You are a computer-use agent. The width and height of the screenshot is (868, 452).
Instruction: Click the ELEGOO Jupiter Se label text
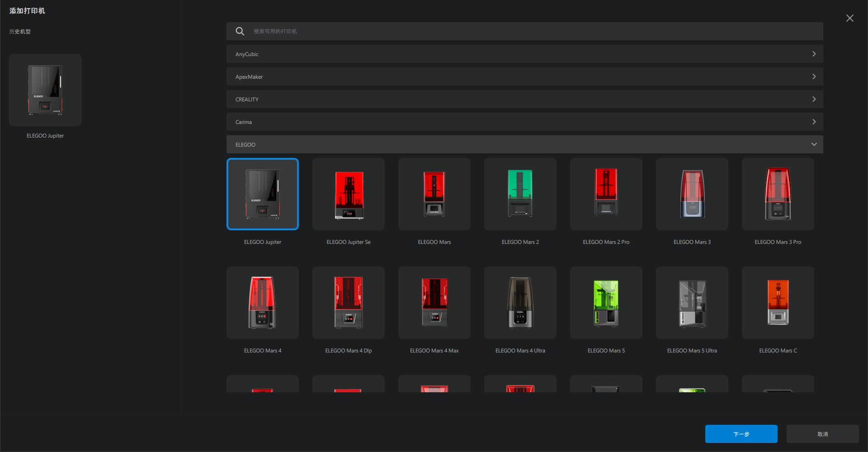pos(349,242)
